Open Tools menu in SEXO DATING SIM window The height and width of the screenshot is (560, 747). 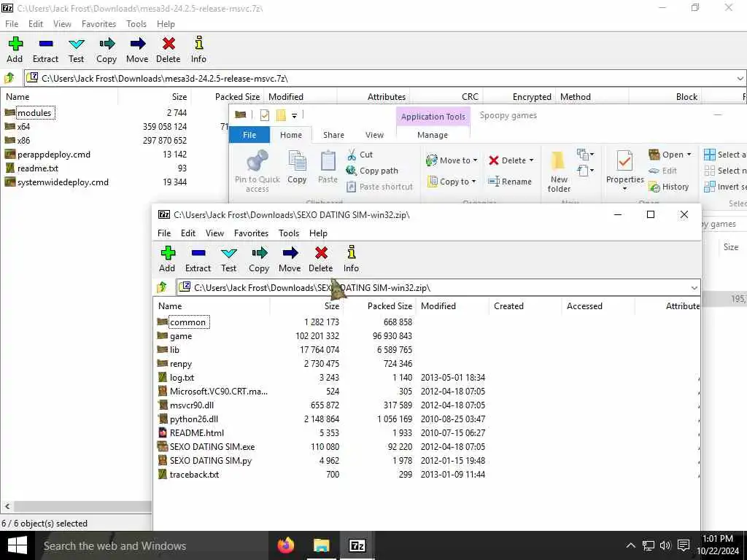click(289, 233)
